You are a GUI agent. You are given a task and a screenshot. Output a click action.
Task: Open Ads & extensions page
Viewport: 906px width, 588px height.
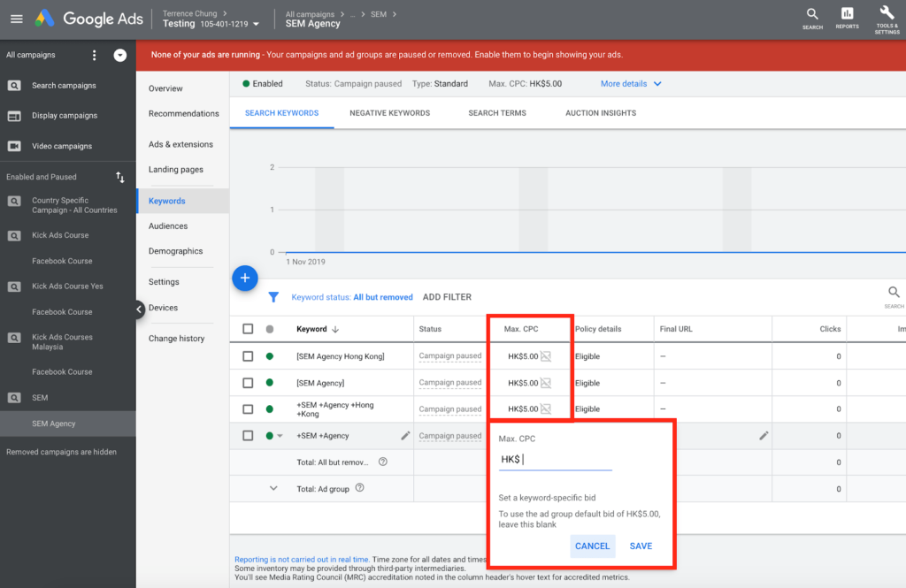(x=180, y=144)
